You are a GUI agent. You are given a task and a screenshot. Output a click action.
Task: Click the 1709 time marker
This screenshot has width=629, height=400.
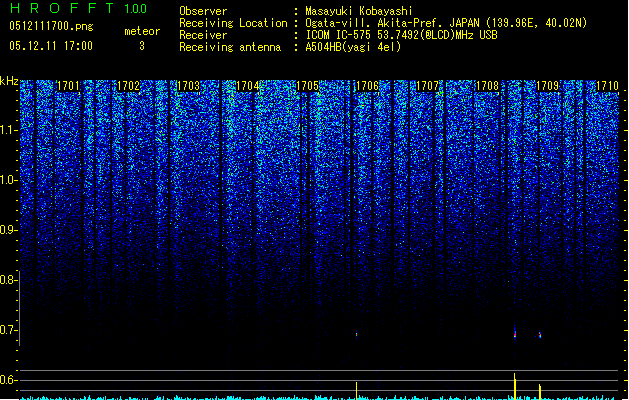[x=548, y=86]
